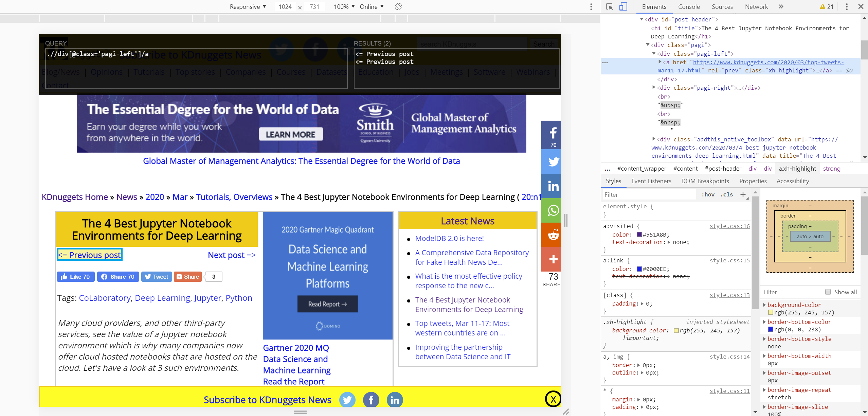Screen dimensions: 868x416
Task: Click the warnings count icon showing 21
Action: [x=827, y=7]
